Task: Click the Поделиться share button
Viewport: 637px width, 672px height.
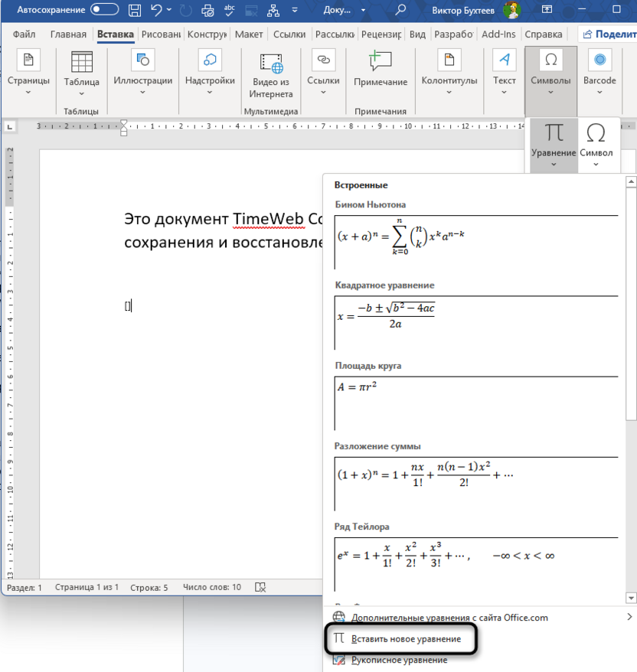Action: pos(609,34)
